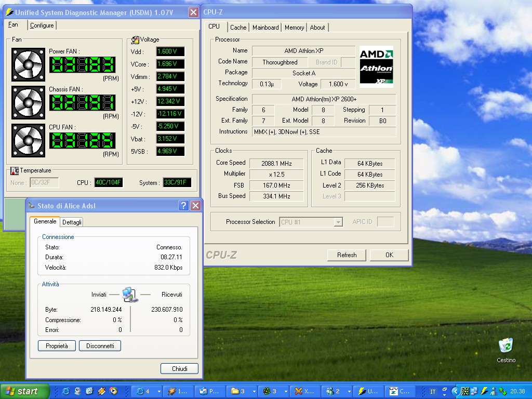Viewport: 532px width, 399px height.
Task: Click the green arrows traffic tray icon
Action: [x=503, y=391]
